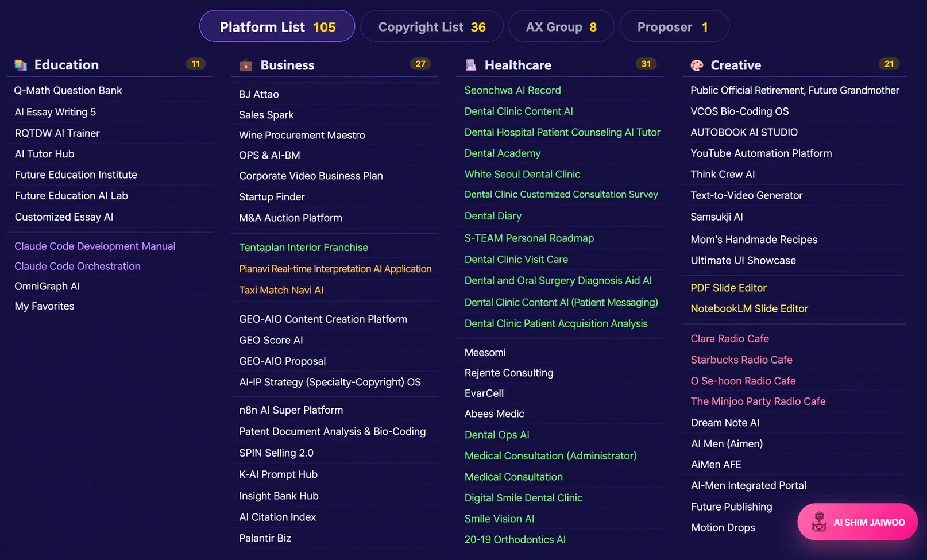Open S-TEAM Personal Roadmap
The image size is (927, 560).
click(x=530, y=238)
